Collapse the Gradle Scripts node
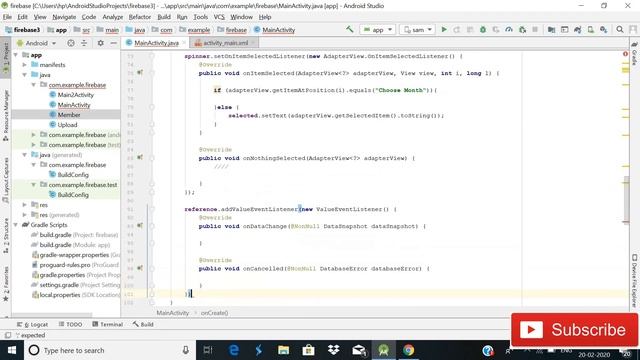Viewport: 640px width, 360px height. point(16,225)
